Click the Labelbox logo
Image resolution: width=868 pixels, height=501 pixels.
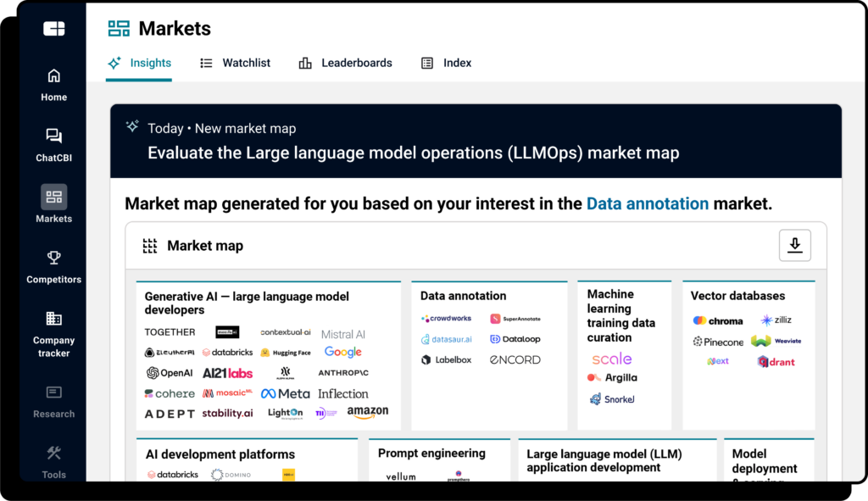(x=446, y=359)
